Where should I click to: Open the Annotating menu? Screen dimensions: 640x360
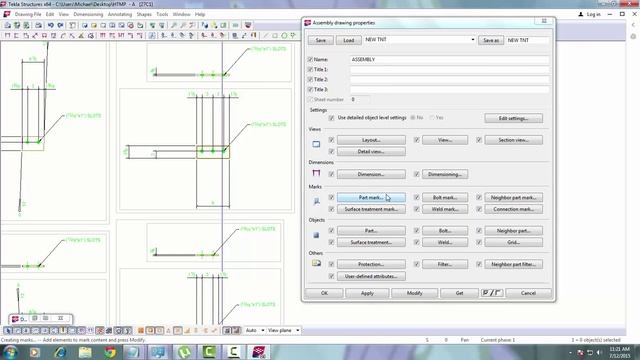[x=120, y=14]
